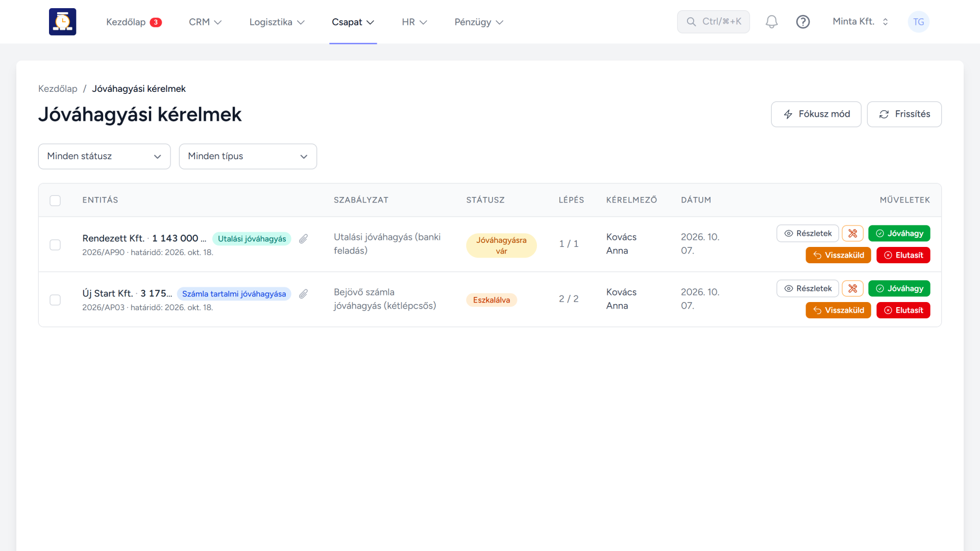Viewport: 980px width, 551px height.
Task: Approve Rendezett Kft. with Jóváhagy
Action: point(899,233)
